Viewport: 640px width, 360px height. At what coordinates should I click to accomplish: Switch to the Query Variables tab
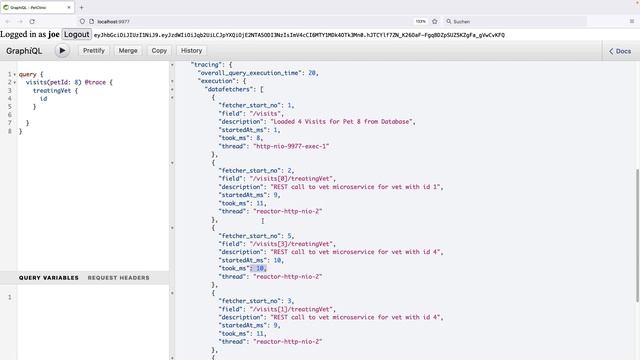(x=49, y=278)
